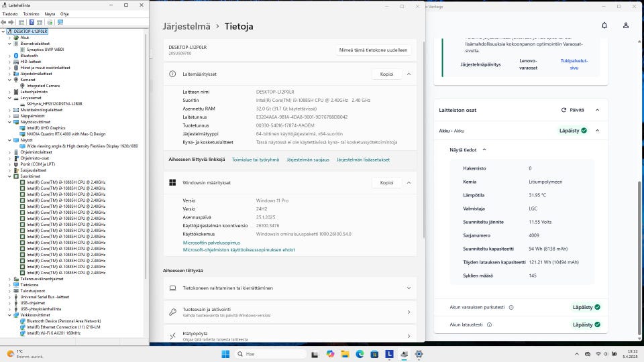
Task: Open the Tukipalvelut-sivu link
Action: (574, 64)
